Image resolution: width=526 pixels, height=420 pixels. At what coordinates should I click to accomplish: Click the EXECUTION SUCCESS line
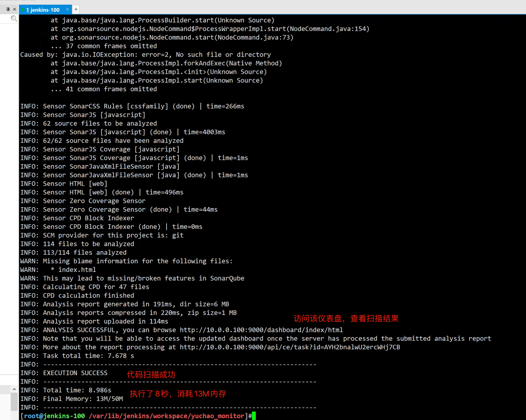[x=75, y=373]
